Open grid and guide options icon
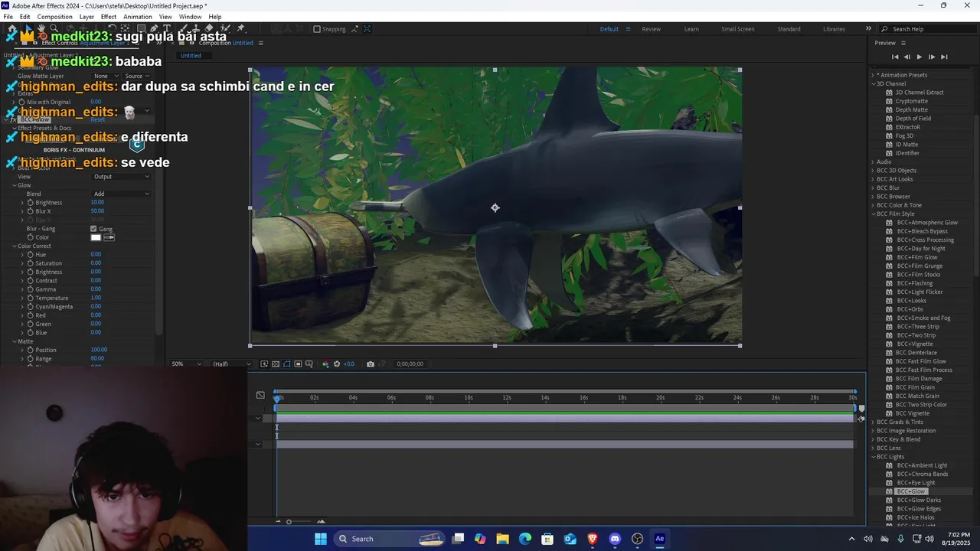Viewport: 980px width, 551px height. click(x=309, y=364)
